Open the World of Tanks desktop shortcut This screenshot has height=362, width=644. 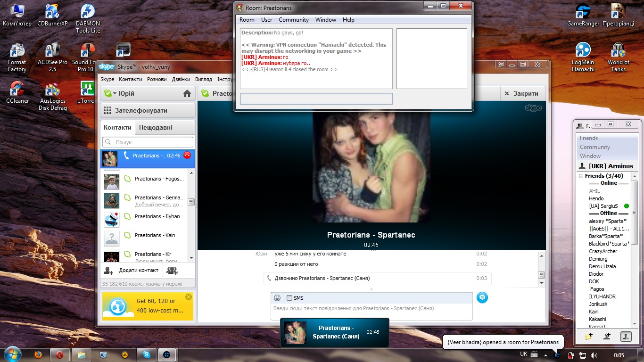[618, 58]
